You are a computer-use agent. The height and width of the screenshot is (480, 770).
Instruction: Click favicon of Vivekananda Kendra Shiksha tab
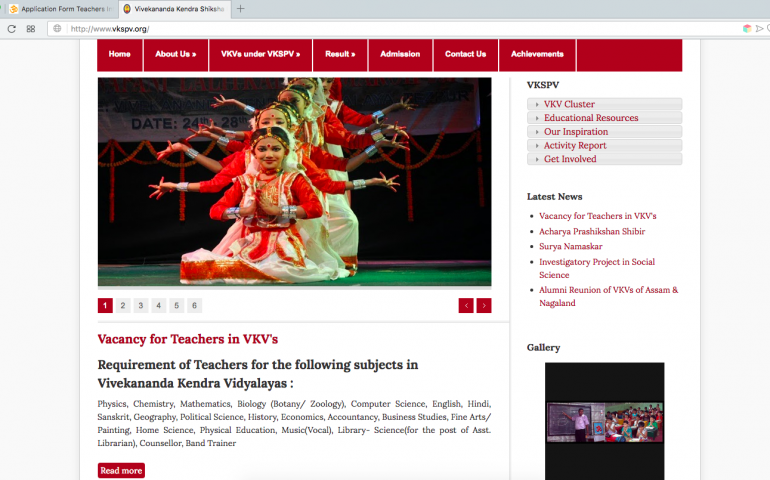click(127, 9)
